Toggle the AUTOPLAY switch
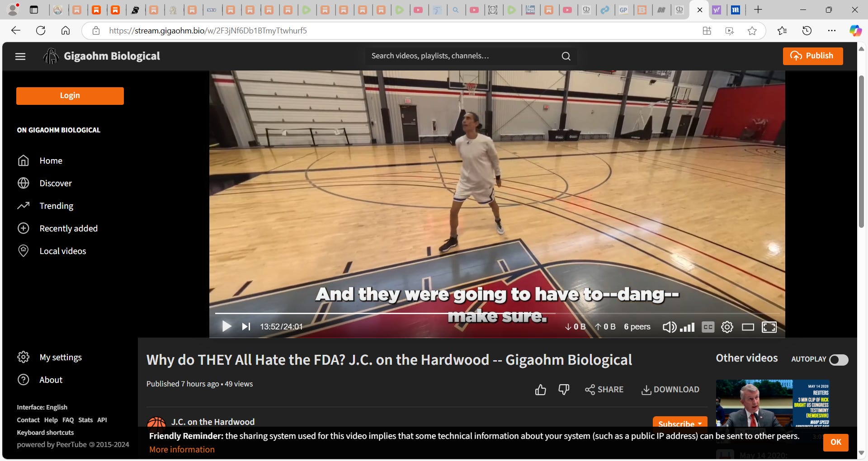The width and height of the screenshot is (868, 461). (839, 359)
